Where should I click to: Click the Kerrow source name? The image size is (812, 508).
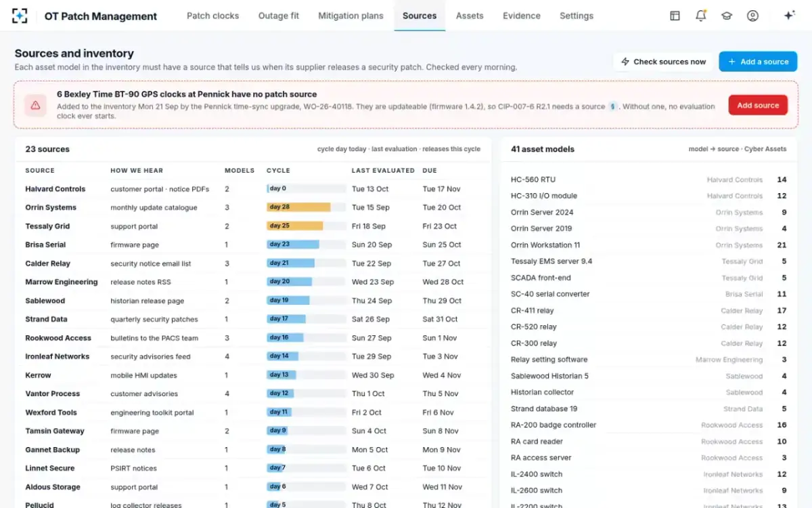click(38, 375)
